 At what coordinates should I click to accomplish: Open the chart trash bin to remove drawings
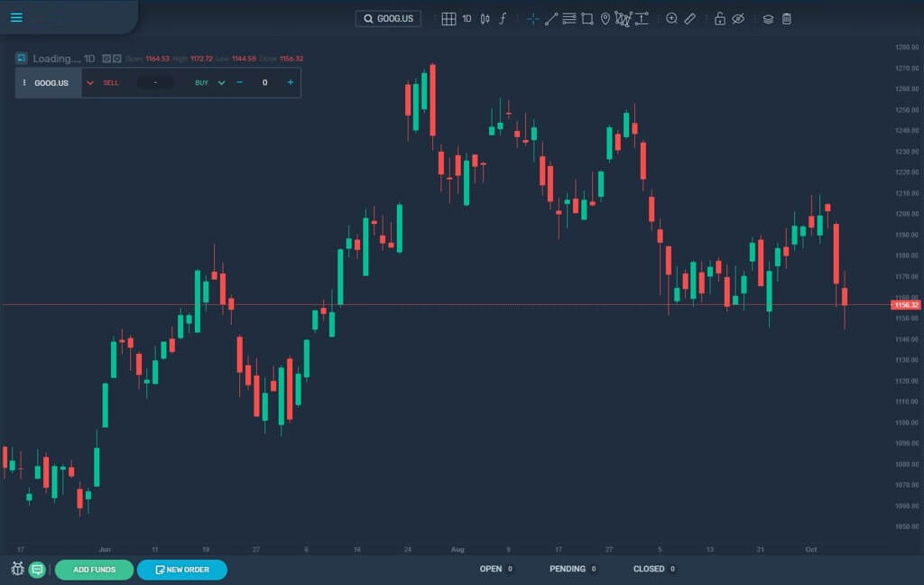point(786,18)
